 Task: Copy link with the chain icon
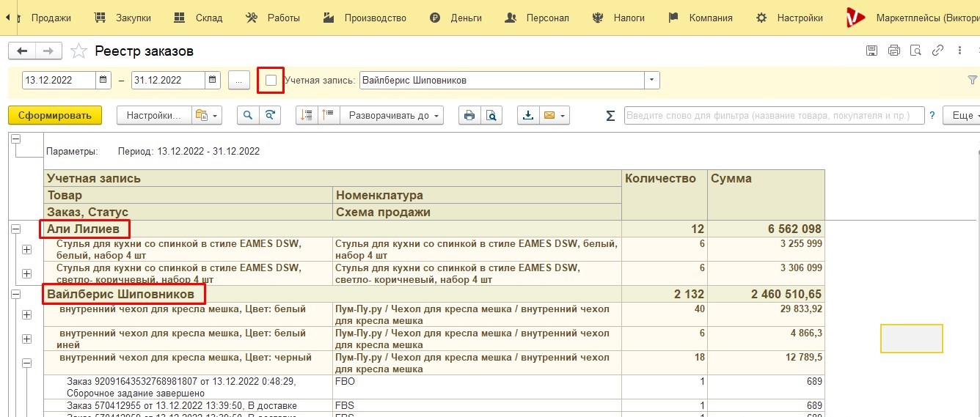pyautogui.click(x=937, y=51)
